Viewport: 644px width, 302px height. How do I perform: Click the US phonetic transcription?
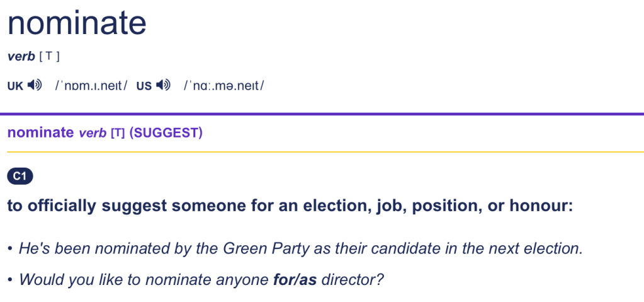(x=224, y=85)
